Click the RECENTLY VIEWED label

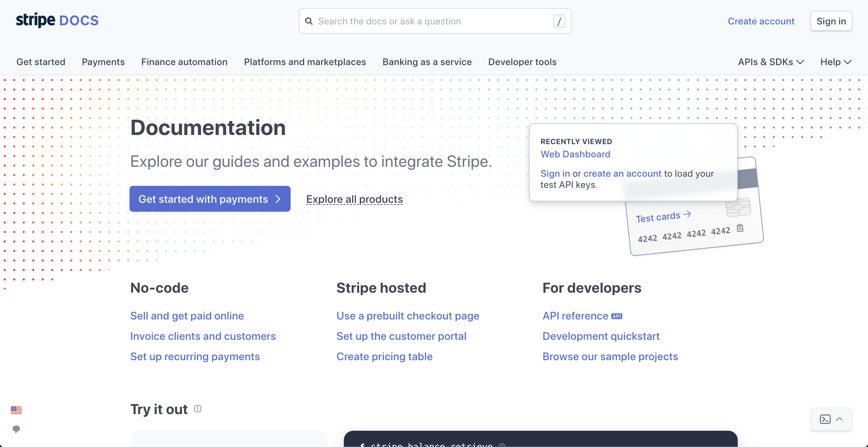coord(576,142)
